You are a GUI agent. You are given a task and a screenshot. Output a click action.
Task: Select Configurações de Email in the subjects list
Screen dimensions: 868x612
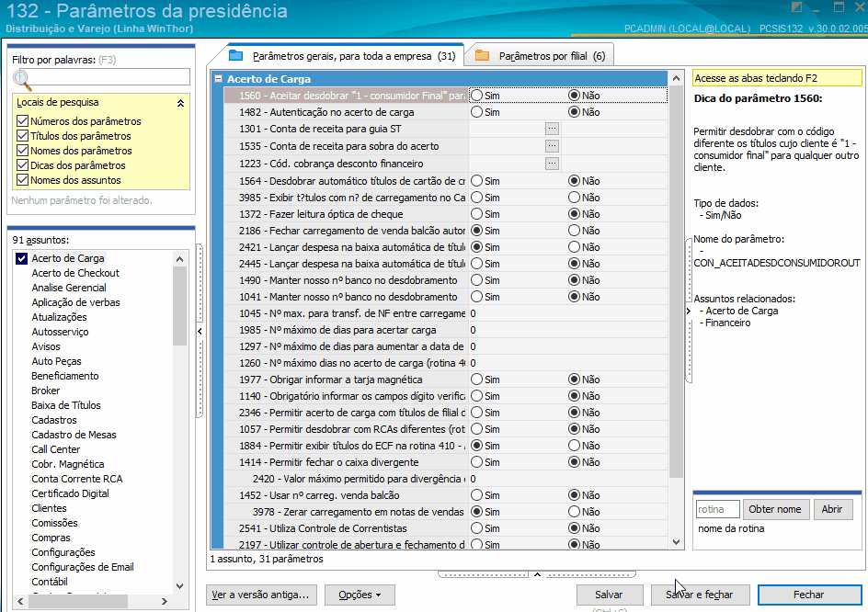83,567
